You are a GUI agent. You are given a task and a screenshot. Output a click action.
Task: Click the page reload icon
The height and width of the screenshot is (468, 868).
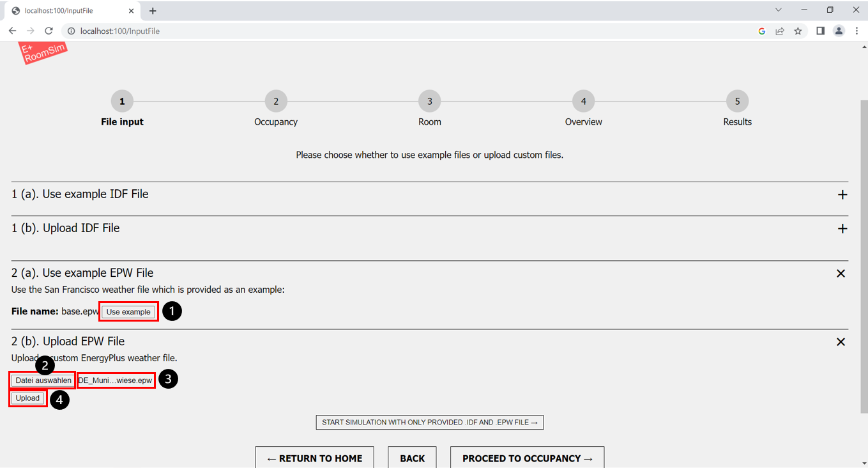tap(49, 31)
